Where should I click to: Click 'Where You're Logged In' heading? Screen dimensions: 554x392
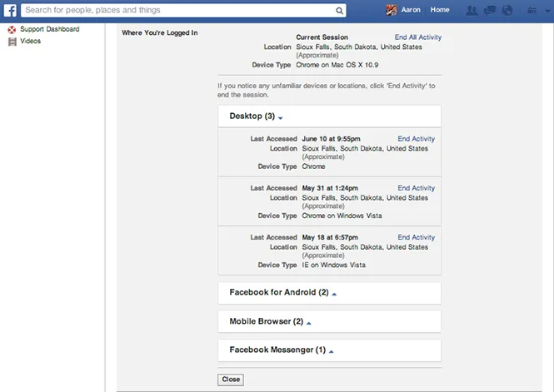pyautogui.click(x=160, y=32)
